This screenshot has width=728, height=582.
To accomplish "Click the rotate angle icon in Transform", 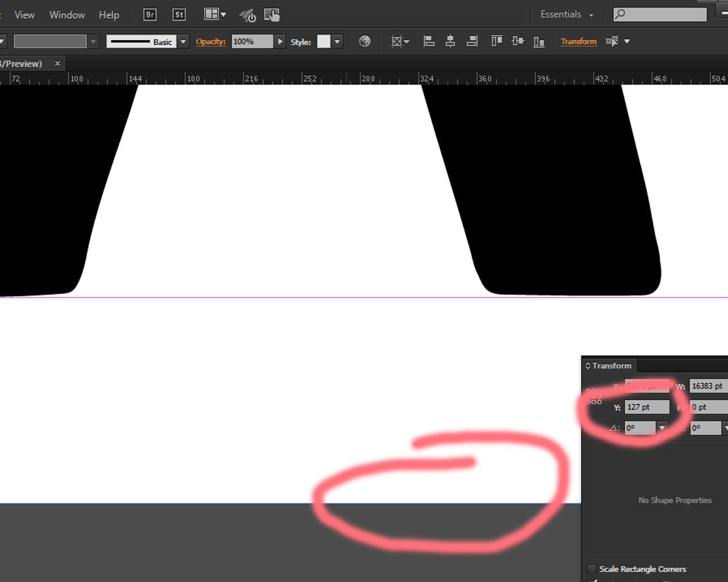I will (x=615, y=428).
